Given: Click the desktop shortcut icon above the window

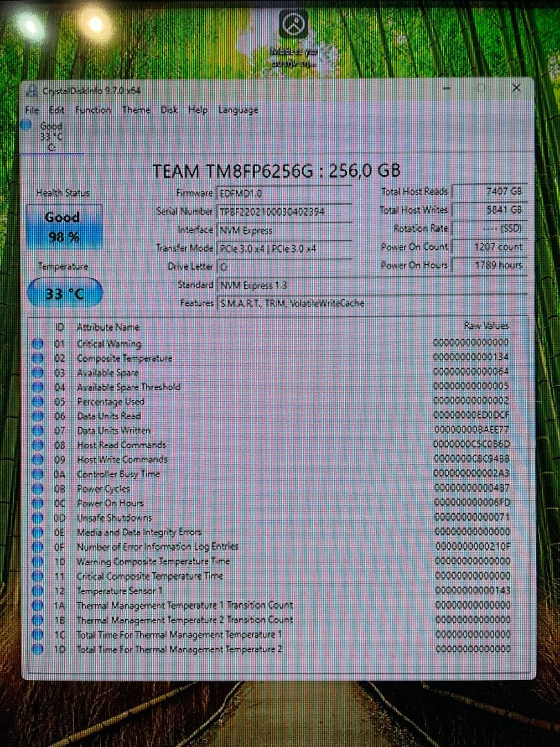Looking at the screenshot, I should (293, 24).
